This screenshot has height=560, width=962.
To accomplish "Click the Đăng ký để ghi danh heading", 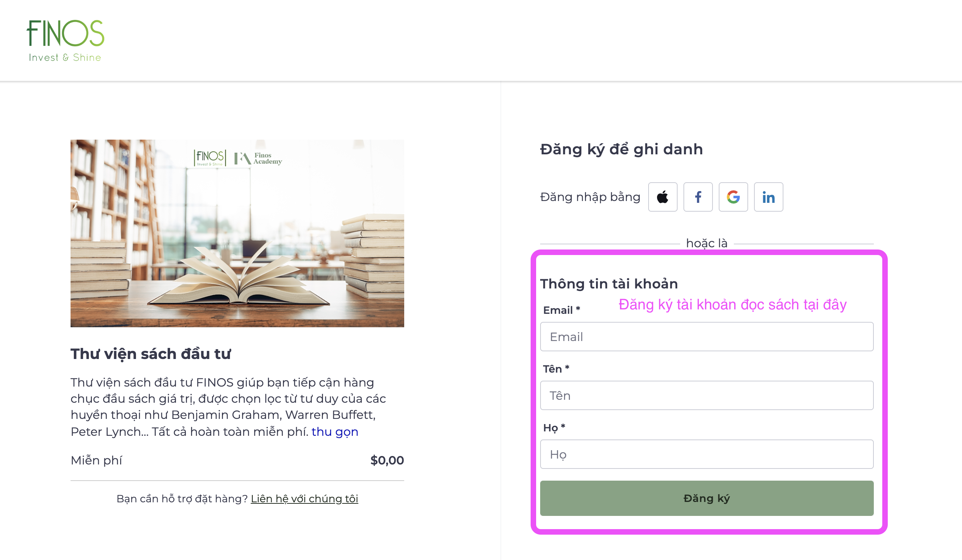I will point(621,149).
